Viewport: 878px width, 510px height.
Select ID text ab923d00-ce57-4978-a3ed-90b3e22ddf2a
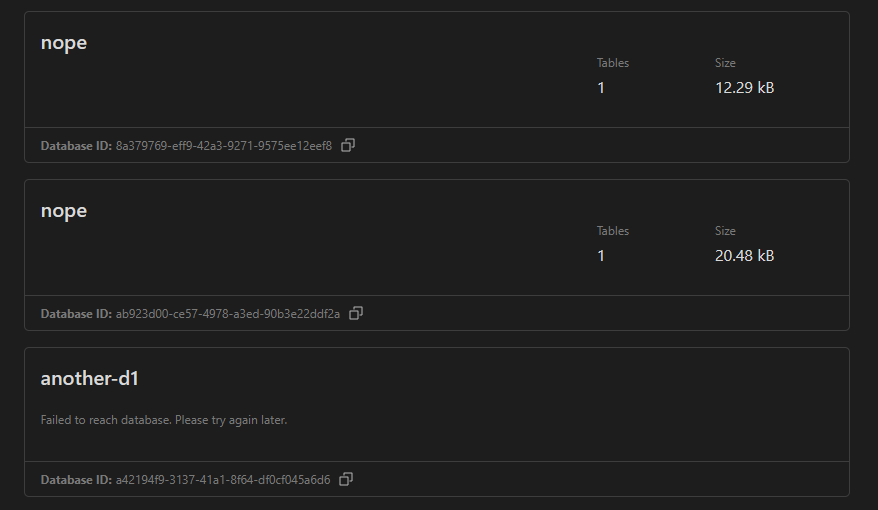228,314
